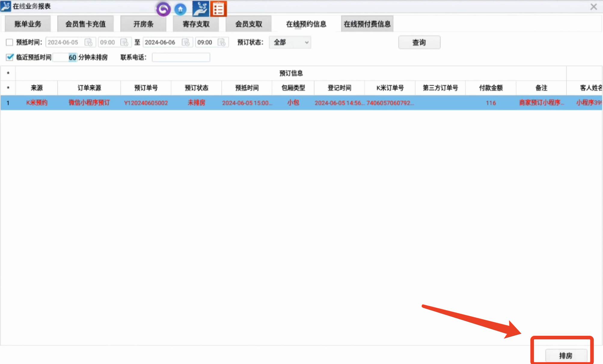Open the hand-with-people app icon

200,9
